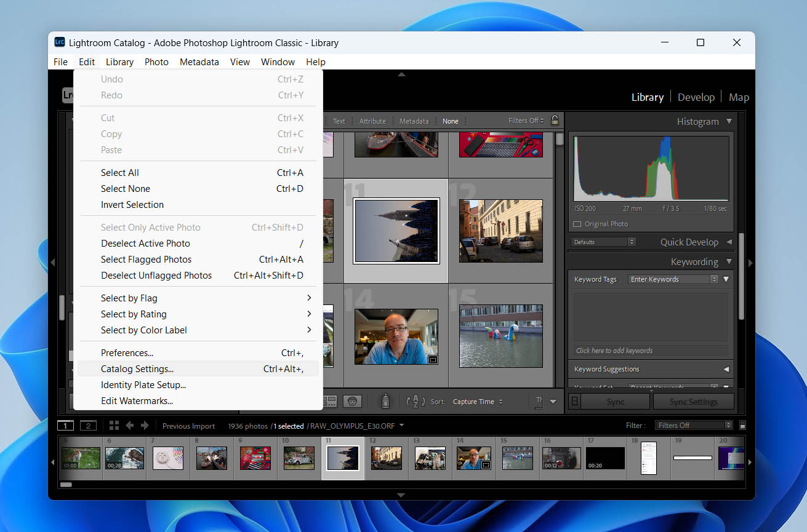Open Select by Rating submenu

click(x=198, y=314)
